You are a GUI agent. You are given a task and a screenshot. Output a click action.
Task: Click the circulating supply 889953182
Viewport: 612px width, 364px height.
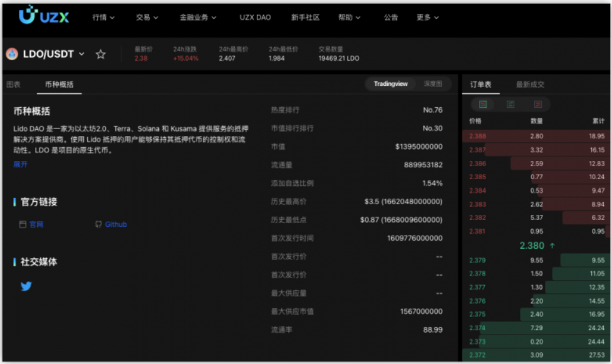[423, 165]
